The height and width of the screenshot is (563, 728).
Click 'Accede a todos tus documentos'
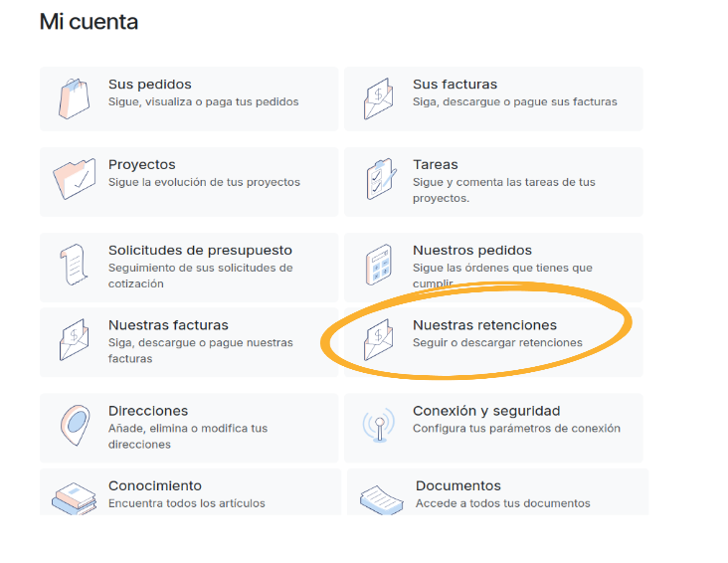pyautogui.click(x=503, y=503)
